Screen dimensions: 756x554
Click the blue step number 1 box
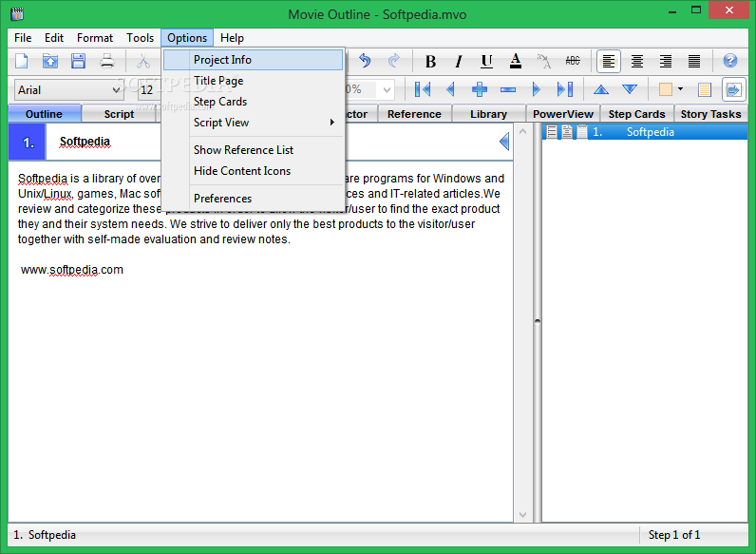[28, 142]
